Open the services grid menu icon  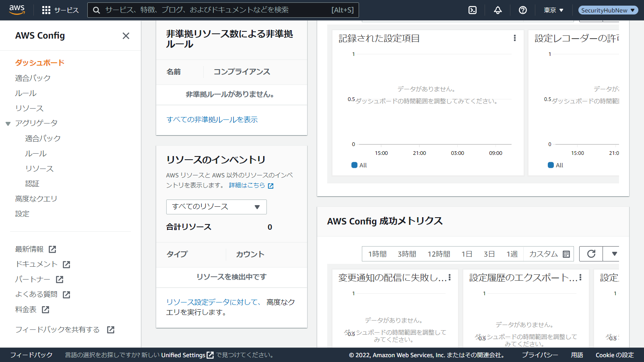point(46,10)
